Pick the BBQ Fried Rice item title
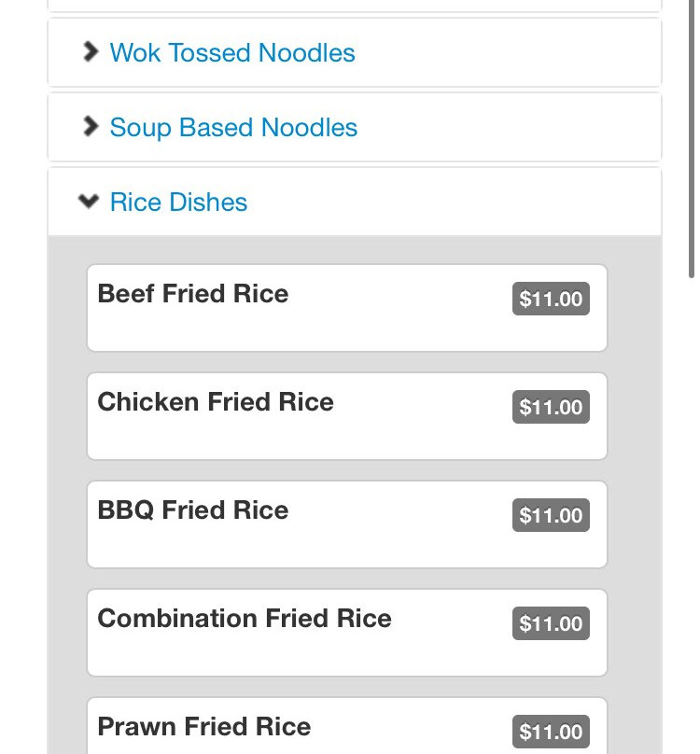This screenshot has width=700, height=754. click(x=193, y=510)
